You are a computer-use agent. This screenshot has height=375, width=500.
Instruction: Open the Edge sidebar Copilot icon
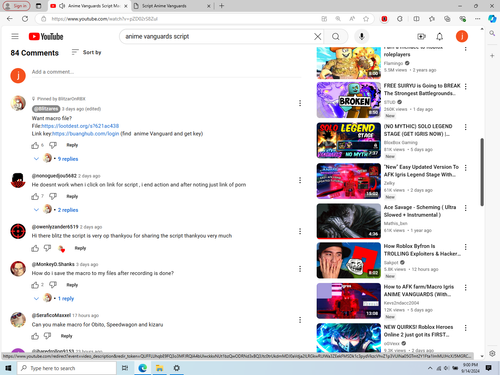point(492,19)
